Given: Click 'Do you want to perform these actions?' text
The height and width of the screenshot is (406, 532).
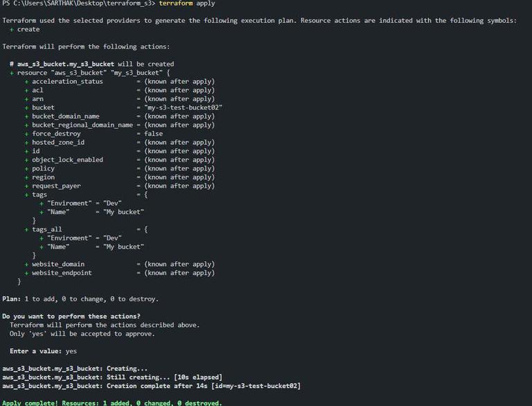Looking at the screenshot, I should (x=71, y=317).
